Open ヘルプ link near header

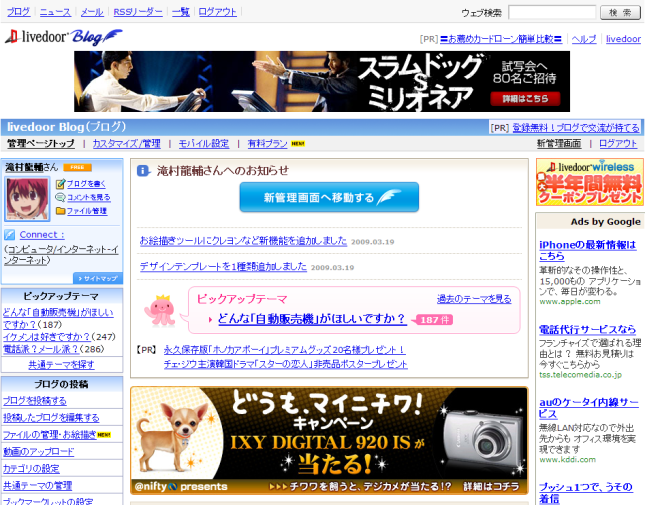(x=584, y=39)
